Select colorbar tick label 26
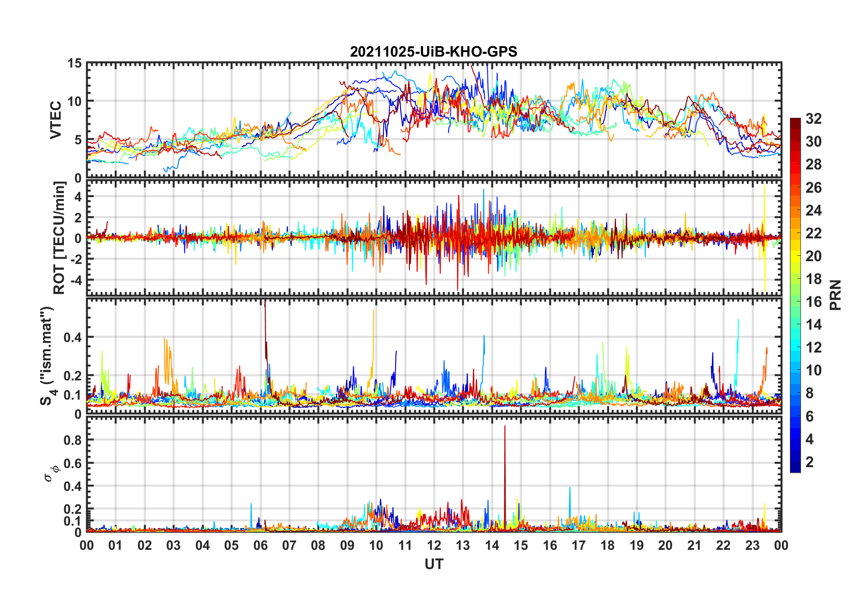The image size is (868, 590). [x=813, y=187]
